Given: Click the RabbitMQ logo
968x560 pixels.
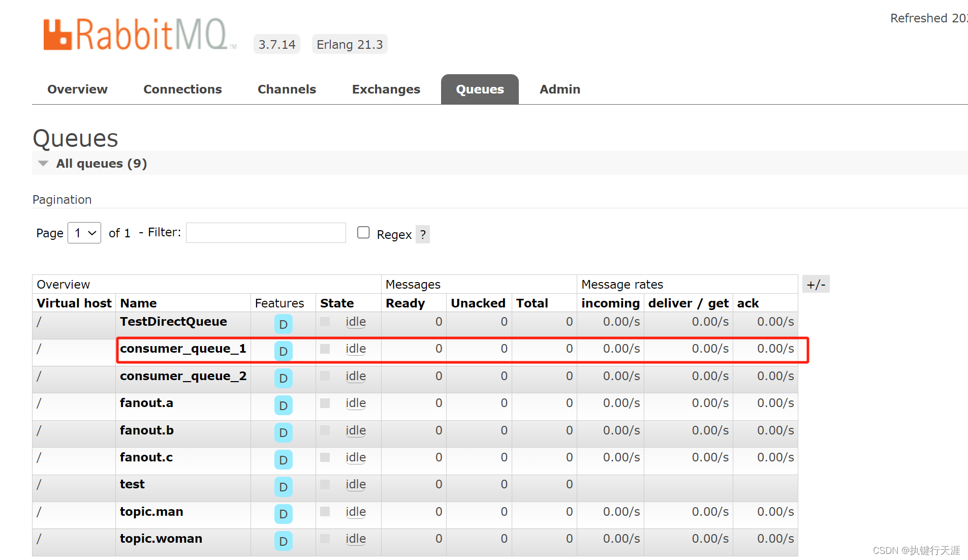Looking at the screenshot, I should (140, 35).
